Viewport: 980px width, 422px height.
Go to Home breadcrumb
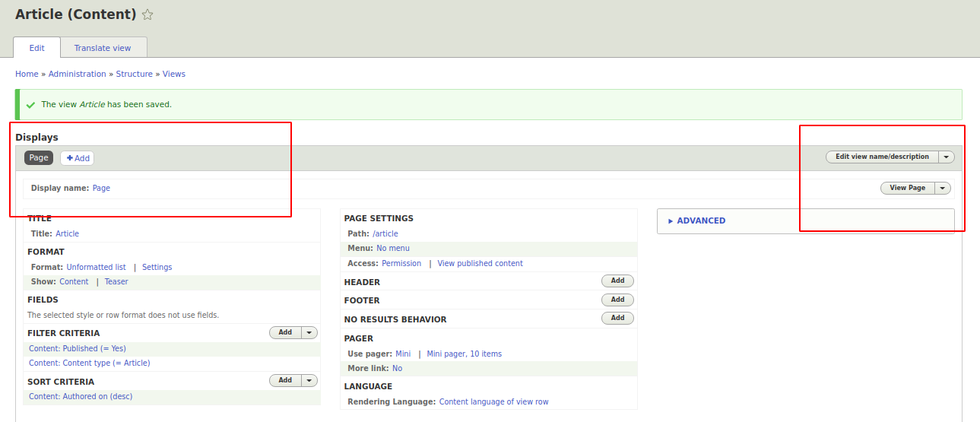27,74
